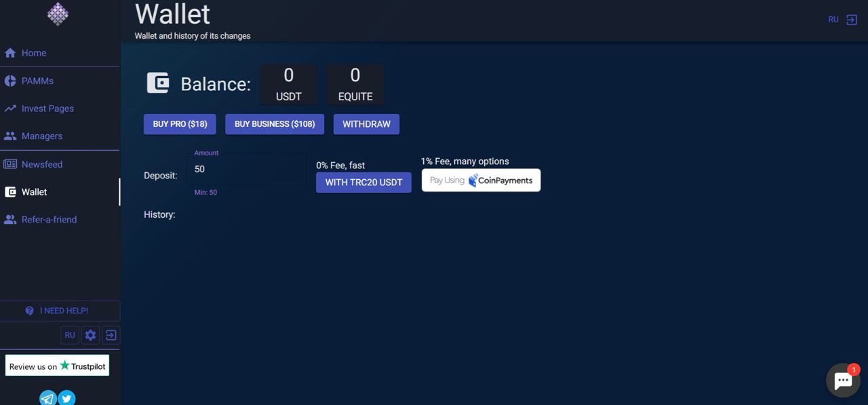Click the Newsfeed newspaper icon

(10, 164)
